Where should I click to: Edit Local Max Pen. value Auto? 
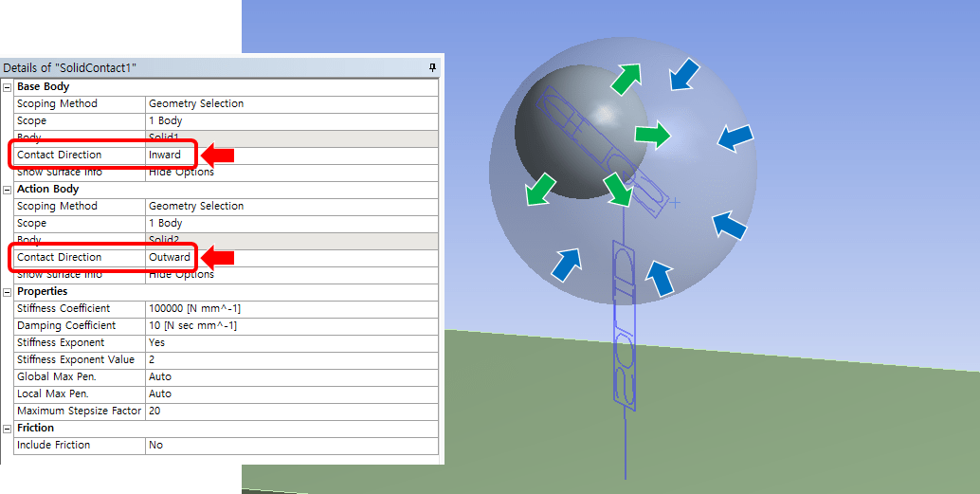tap(291, 393)
